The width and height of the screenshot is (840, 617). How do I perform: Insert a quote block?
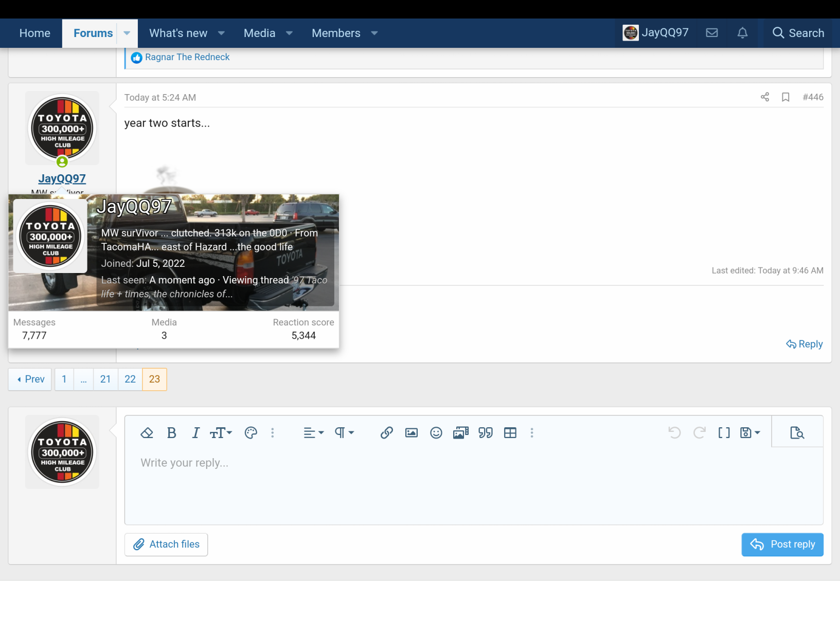coord(485,433)
